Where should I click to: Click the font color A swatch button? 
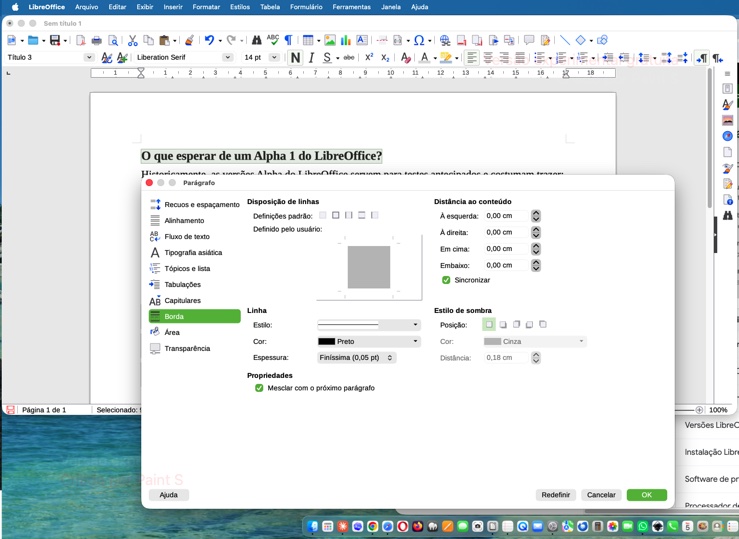coord(424,57)
